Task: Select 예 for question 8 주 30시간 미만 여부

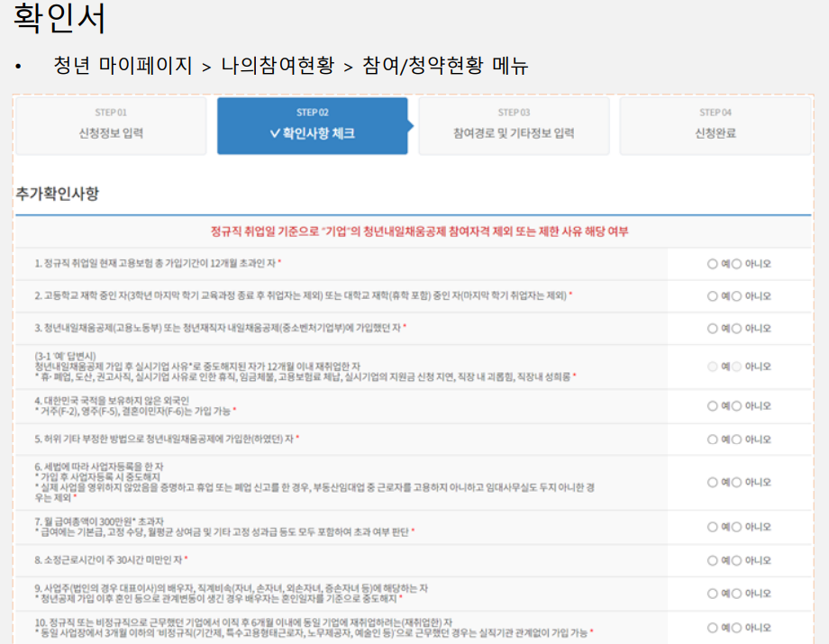Action: [712, 560]
